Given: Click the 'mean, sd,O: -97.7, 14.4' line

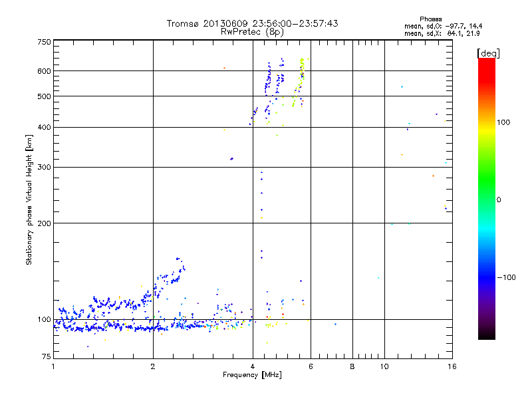Looking at the screenshot, I should (x=443, y=26).
